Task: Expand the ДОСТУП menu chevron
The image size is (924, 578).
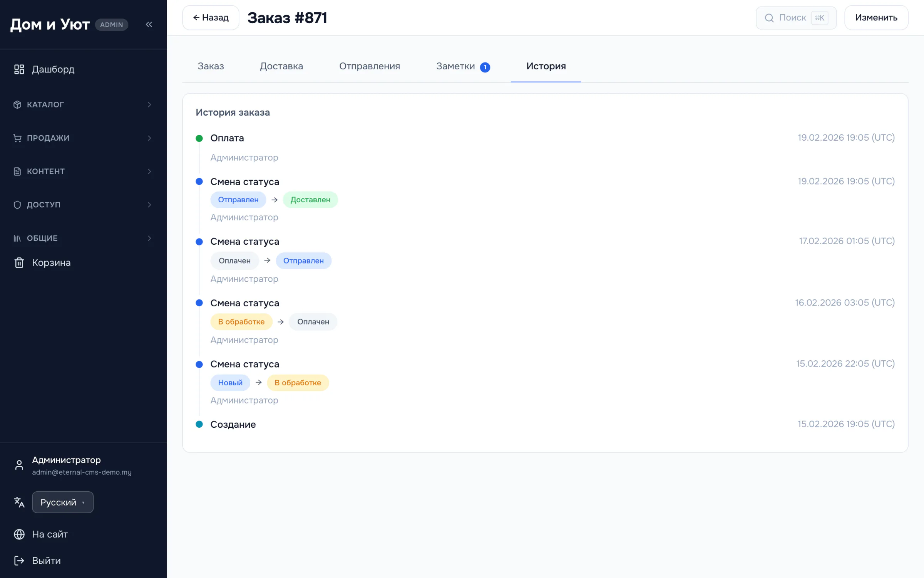Action: [149, 205]
